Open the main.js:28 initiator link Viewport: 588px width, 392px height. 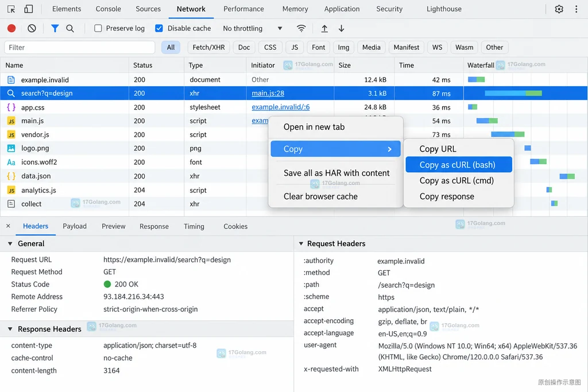pyautogui.click(x=268, y=94)
